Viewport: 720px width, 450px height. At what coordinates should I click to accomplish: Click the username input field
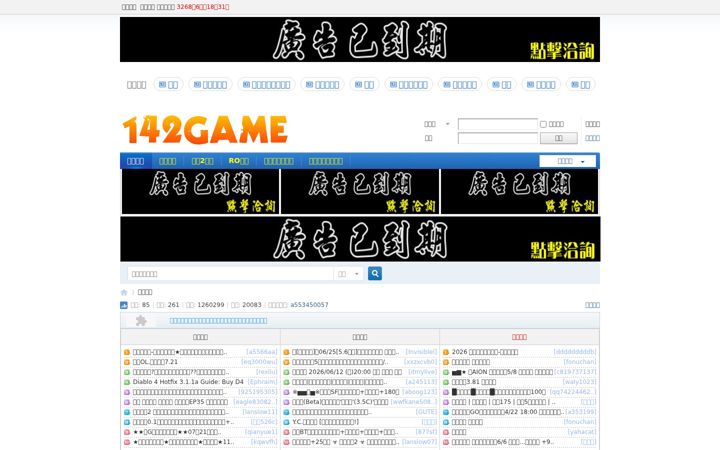tap(497, 124)
